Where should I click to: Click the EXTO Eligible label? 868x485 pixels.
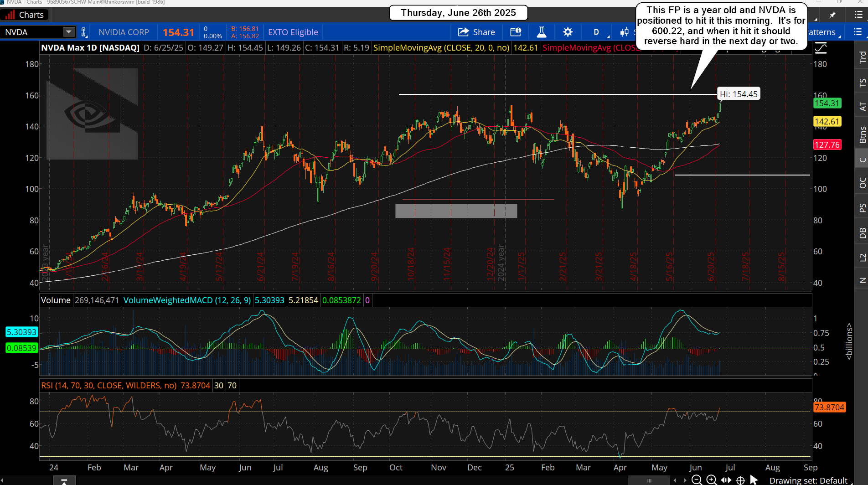click(x=293, y=32)
